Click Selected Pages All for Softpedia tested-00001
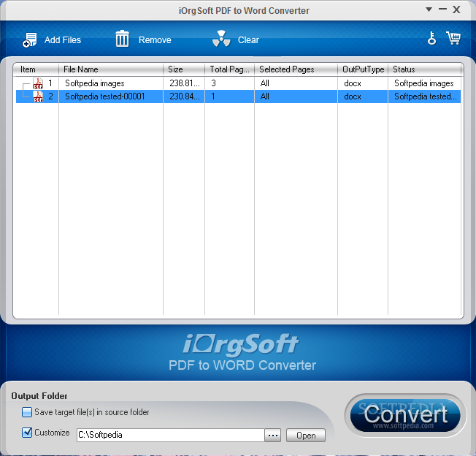 click(265, 96)
